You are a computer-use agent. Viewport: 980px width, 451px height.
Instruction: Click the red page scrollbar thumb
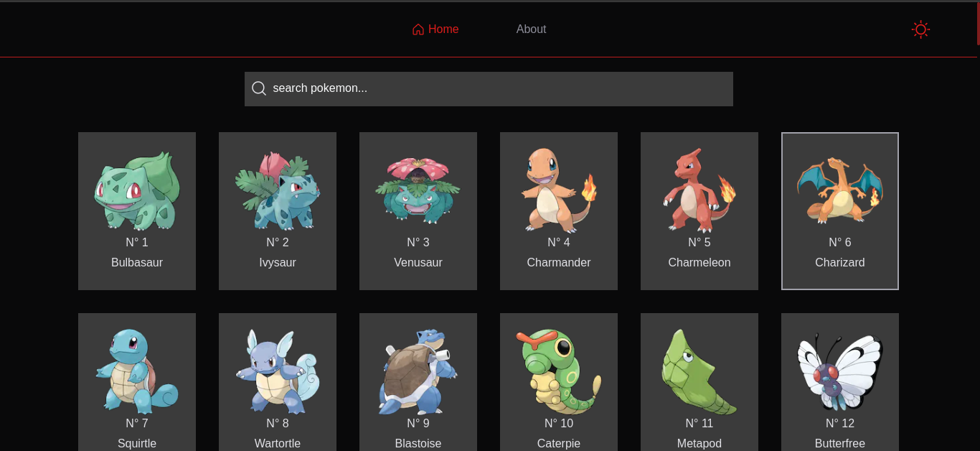pos(978,23)
